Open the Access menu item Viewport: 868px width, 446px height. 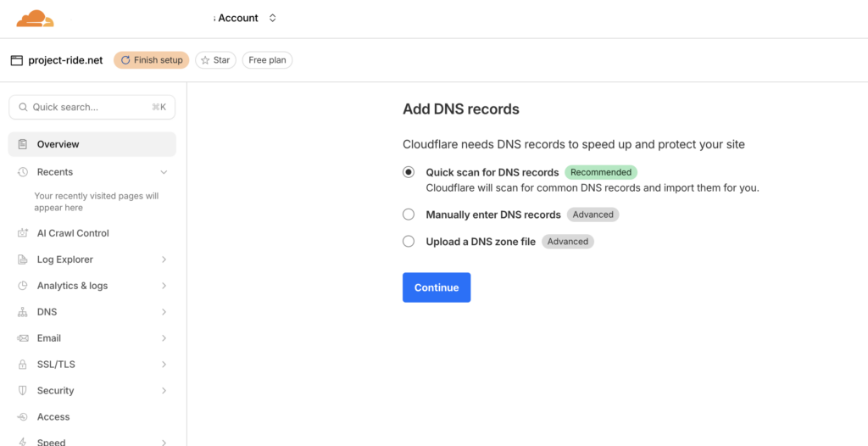53,417
